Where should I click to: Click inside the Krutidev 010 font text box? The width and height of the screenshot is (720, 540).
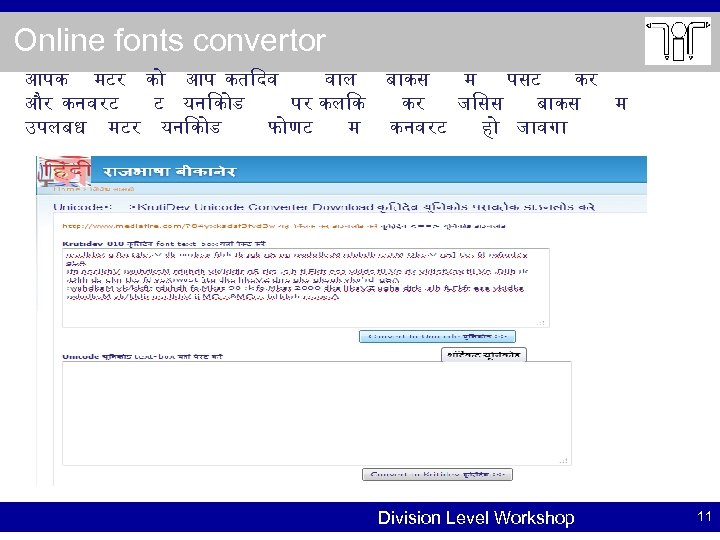306,288
